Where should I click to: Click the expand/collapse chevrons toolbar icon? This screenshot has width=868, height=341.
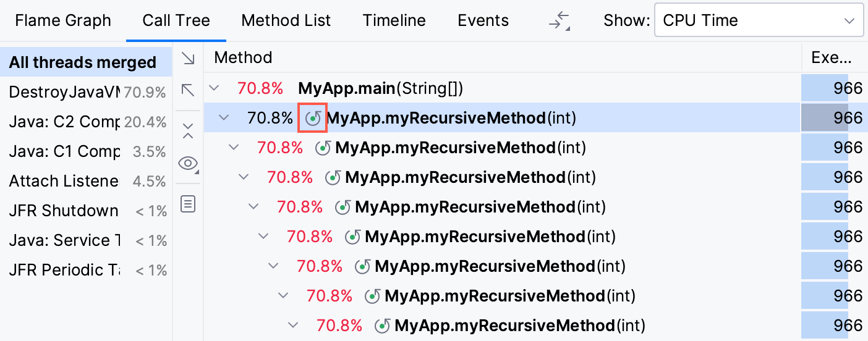(188, 130)
